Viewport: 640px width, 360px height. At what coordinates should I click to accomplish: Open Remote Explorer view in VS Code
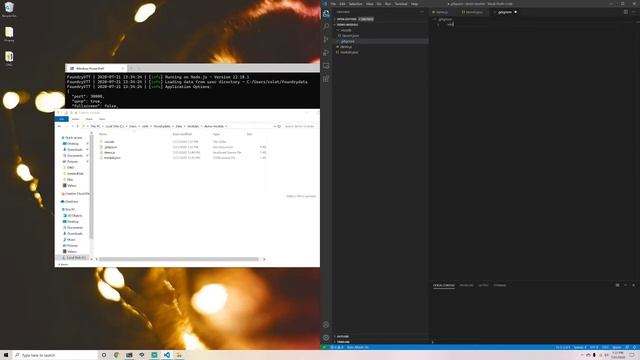(x=326, y=66)
